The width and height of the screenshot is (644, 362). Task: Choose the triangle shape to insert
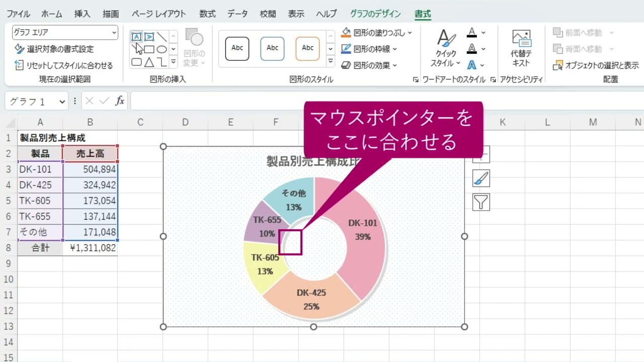(149, 62)
